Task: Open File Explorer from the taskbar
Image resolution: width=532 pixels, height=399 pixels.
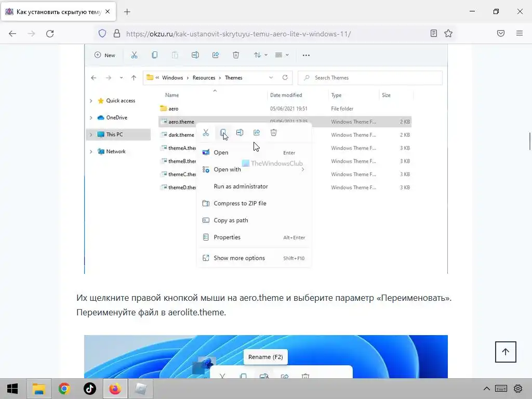Action: tap(38, 389)
